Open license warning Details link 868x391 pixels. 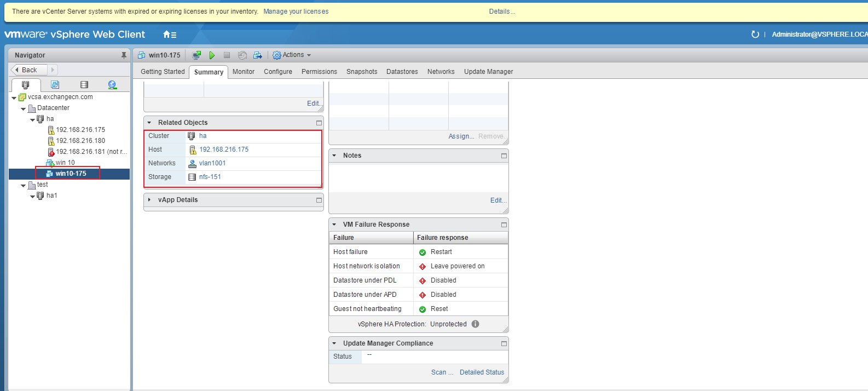click(x=502, y=12)
